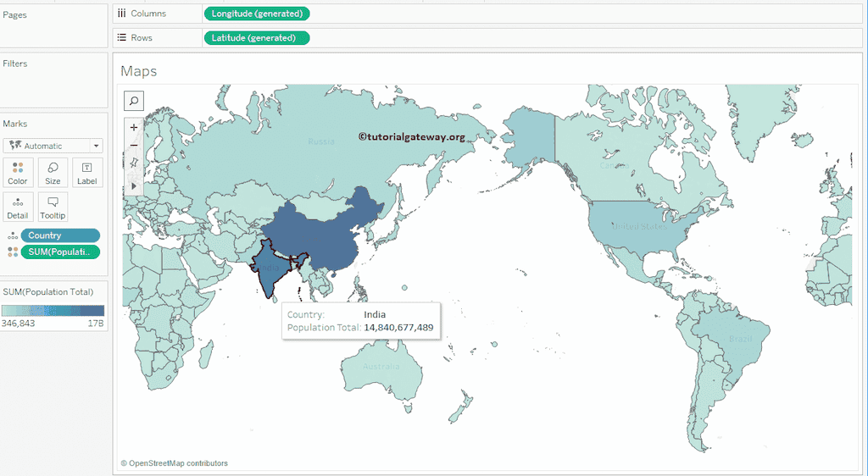Screen dimensions: 868x476
Task: Click the detail icon beside Country pill
Action: click(x=12, y=235)
